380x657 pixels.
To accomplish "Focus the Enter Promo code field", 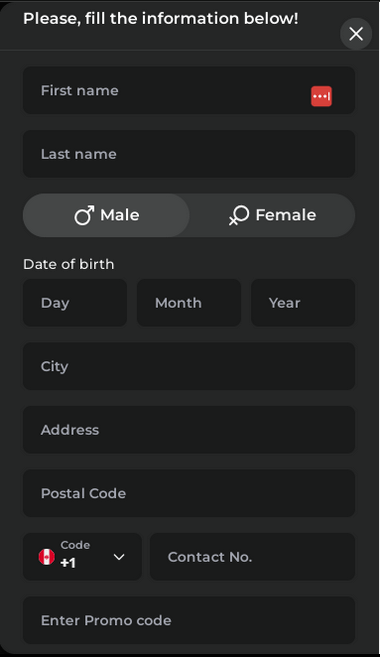I will (189, 620).
